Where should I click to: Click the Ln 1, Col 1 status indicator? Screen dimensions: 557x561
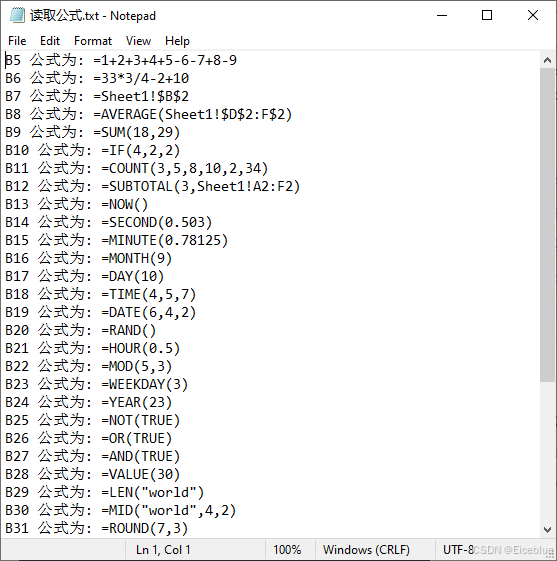(x=163, y=550)
